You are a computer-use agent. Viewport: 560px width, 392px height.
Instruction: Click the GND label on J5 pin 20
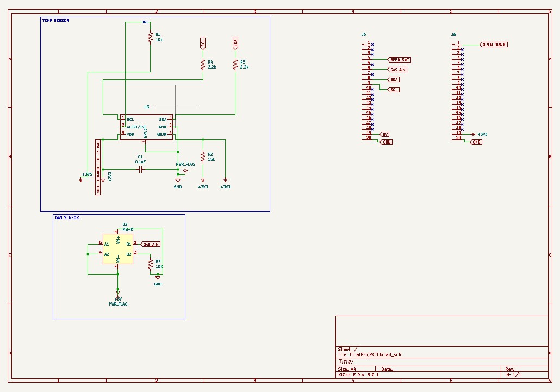tap(386, 142)
